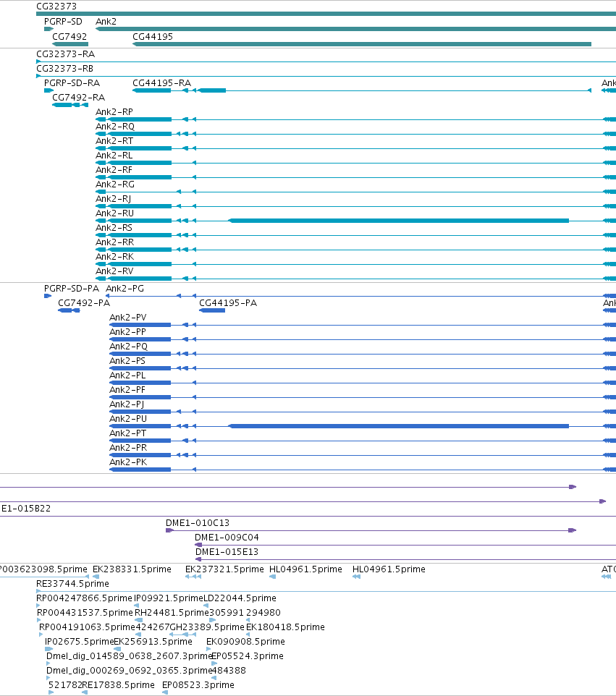Click the PGRP-SD gene label
This screenshot has width=616, height=696.
[x=63, y=21]
